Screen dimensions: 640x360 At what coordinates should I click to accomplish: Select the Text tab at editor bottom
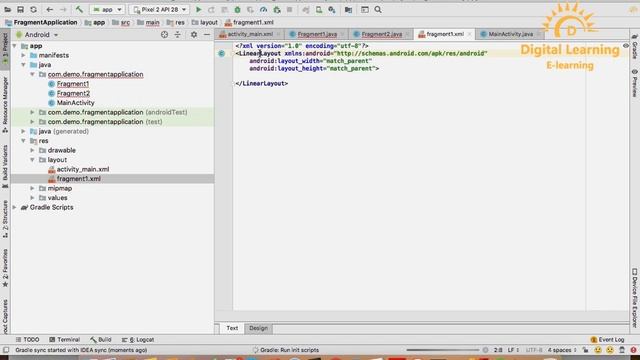(x=232, y=328)
